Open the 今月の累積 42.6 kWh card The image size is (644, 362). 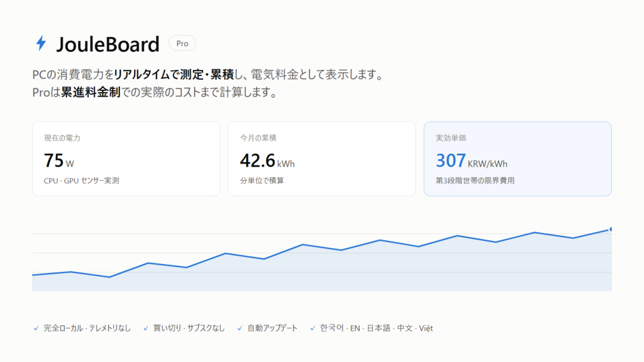click(x=322, y=159)
